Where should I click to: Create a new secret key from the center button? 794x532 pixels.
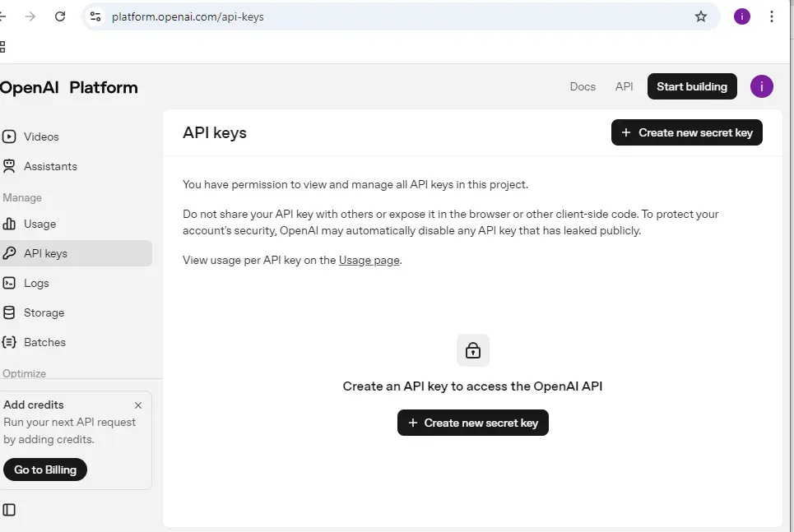click(x=473, y=423)
